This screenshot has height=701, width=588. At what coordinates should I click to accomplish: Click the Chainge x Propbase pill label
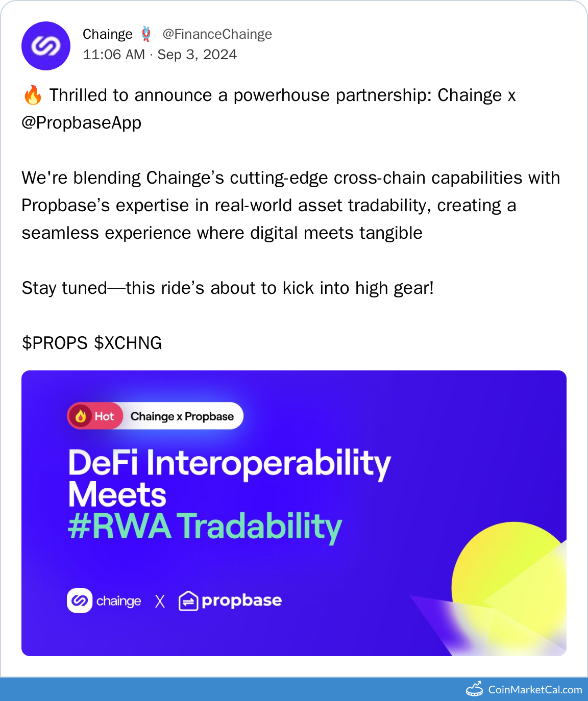[182, 416]
